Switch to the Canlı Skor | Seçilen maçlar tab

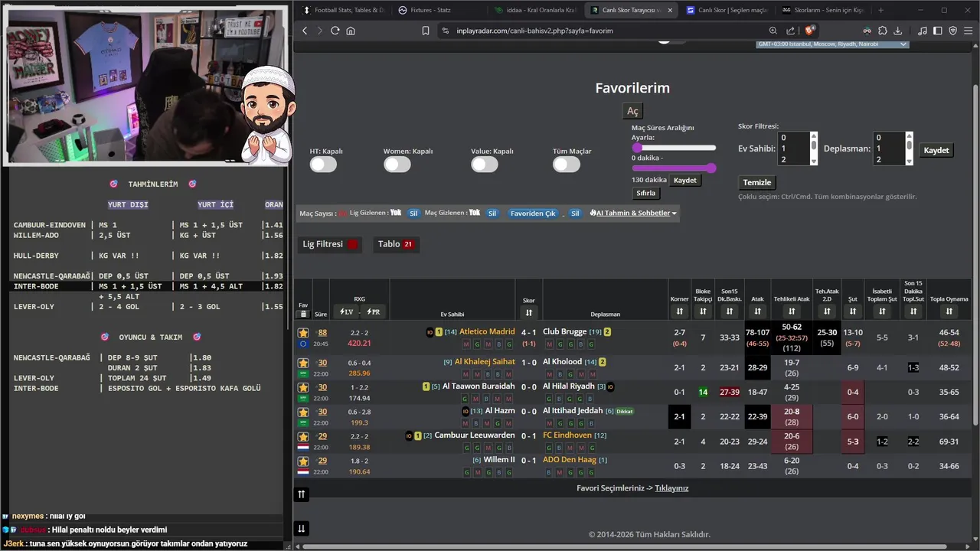pyautogui.click(x=727, y=10)
